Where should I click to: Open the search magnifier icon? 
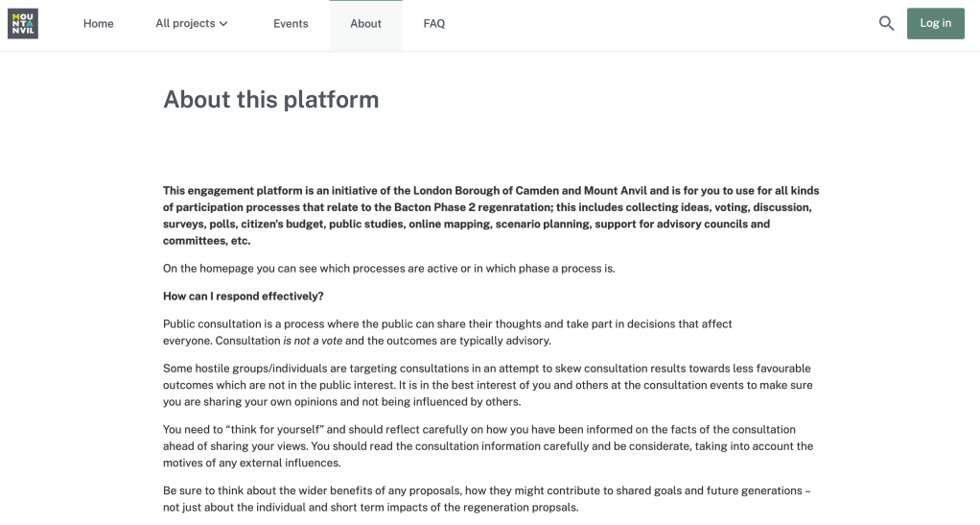point(886,24)
